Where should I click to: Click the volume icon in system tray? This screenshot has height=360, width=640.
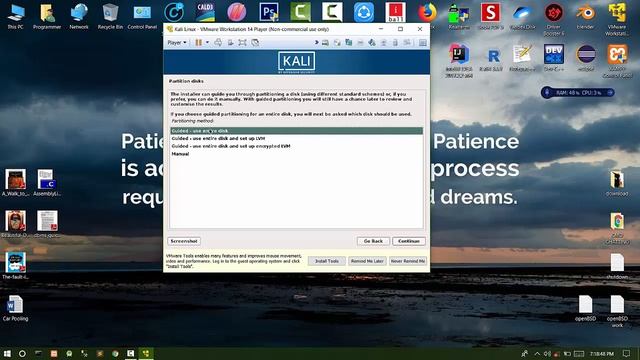[x=547, y=353]
